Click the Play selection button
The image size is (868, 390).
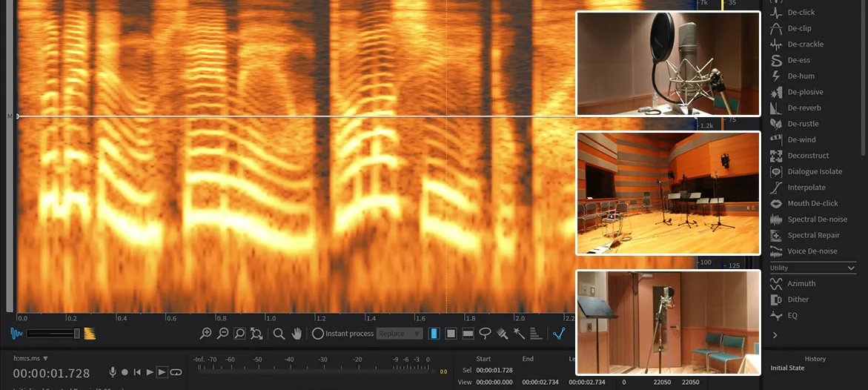point(162,372)
